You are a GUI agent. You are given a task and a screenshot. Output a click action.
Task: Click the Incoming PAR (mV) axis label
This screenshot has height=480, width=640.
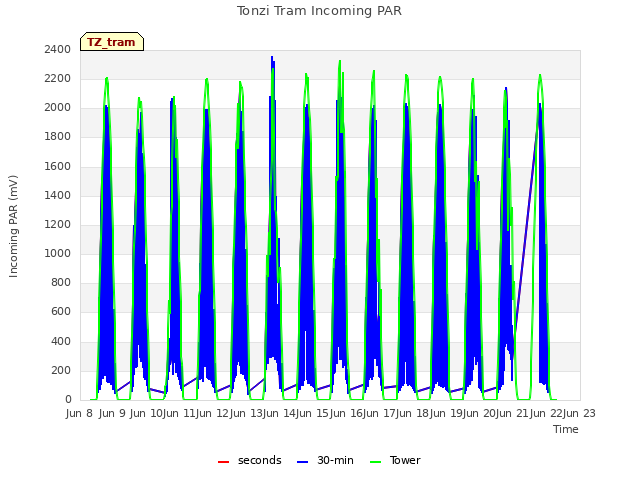[x=13, y=227]
